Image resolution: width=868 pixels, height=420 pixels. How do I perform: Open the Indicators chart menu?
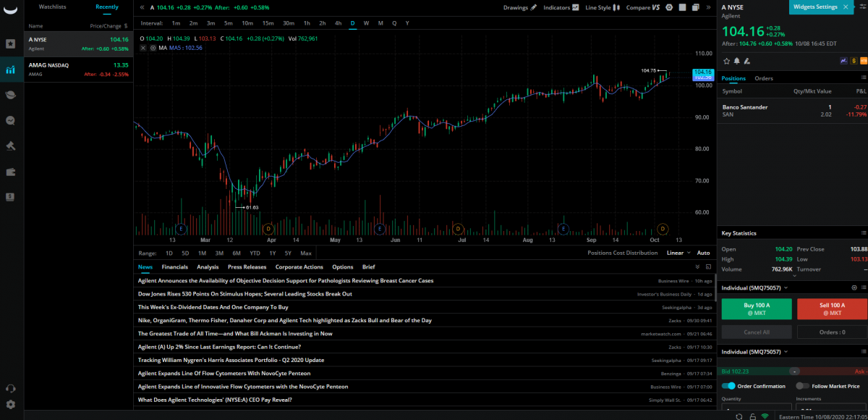coord(561,7)
